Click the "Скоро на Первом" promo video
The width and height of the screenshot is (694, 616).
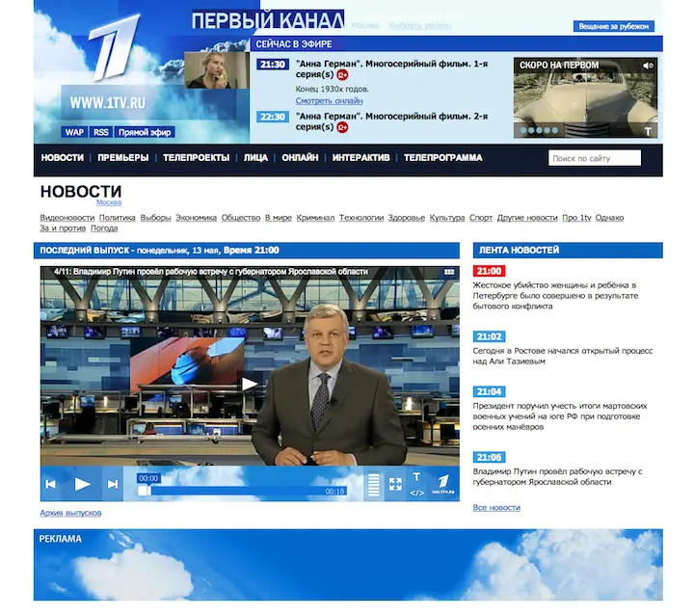585,97
